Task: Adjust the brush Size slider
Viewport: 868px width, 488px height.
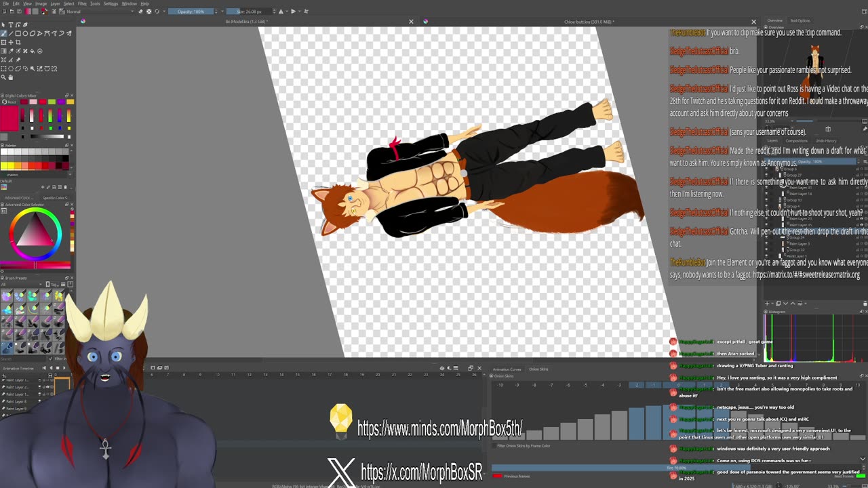Action: point(249,12)
